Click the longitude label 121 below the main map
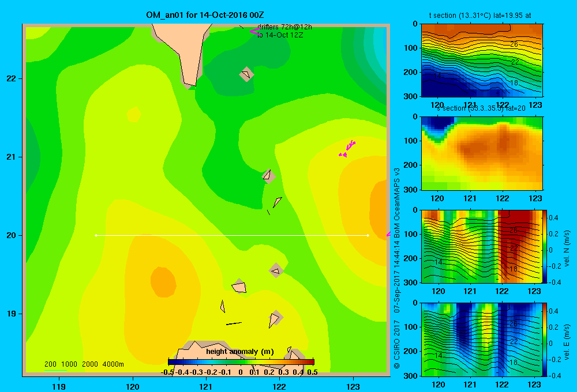 click(206, 386)
